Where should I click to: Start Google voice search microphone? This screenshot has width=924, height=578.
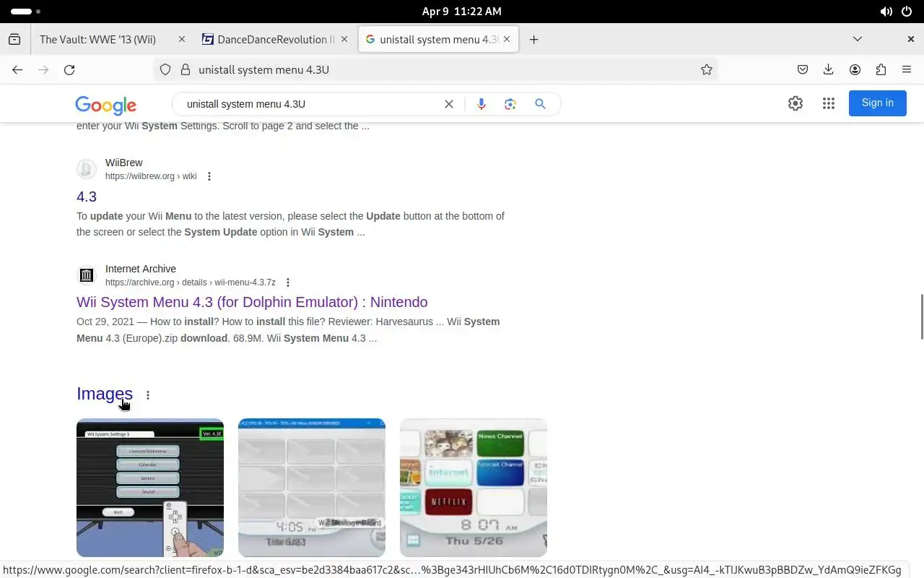[481, 104]
